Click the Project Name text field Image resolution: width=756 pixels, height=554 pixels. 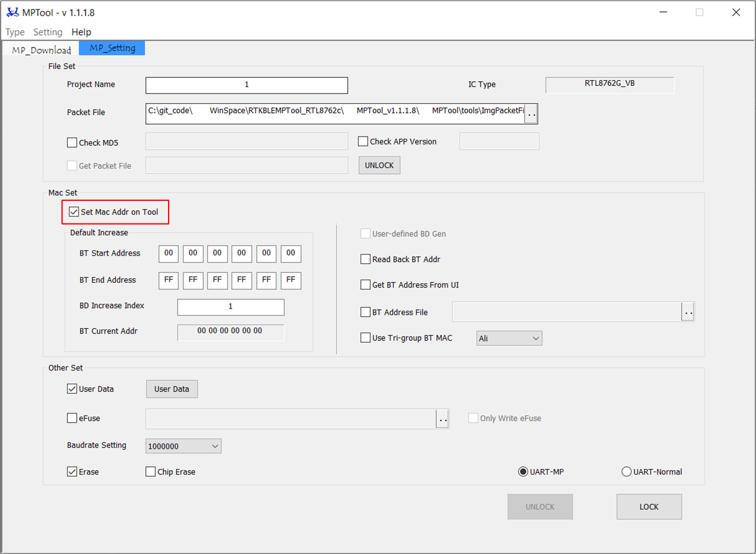(247, 85)
